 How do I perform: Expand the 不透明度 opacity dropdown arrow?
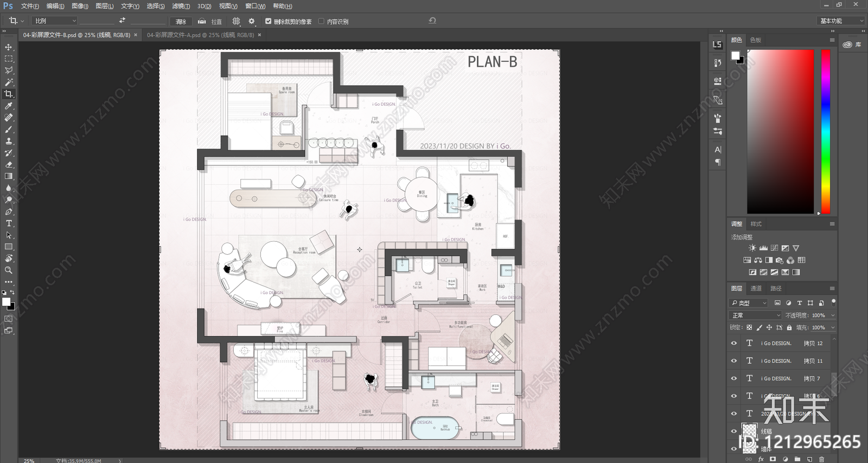pyautogui.click(x=833, y=316)
